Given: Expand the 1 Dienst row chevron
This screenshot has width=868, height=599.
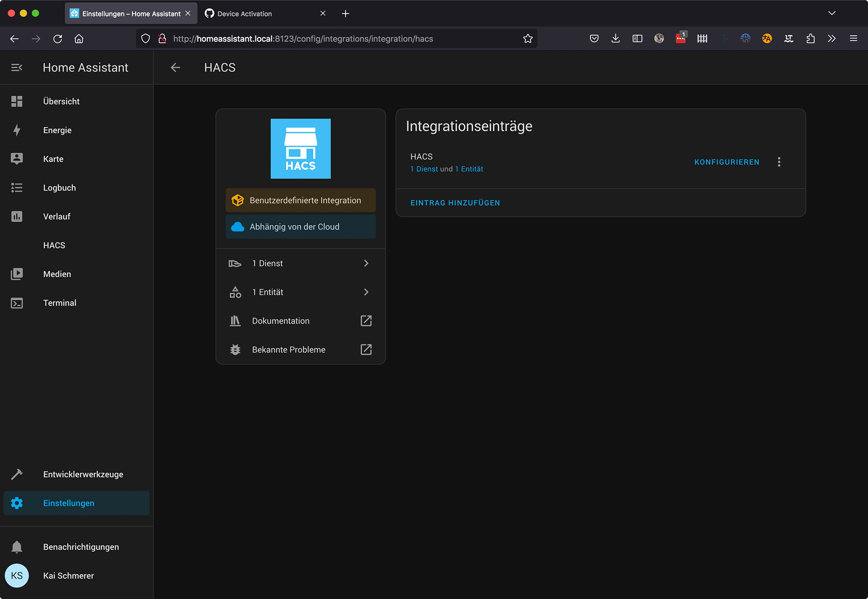Looking at the screenshot, I should [x=366, y=263].
